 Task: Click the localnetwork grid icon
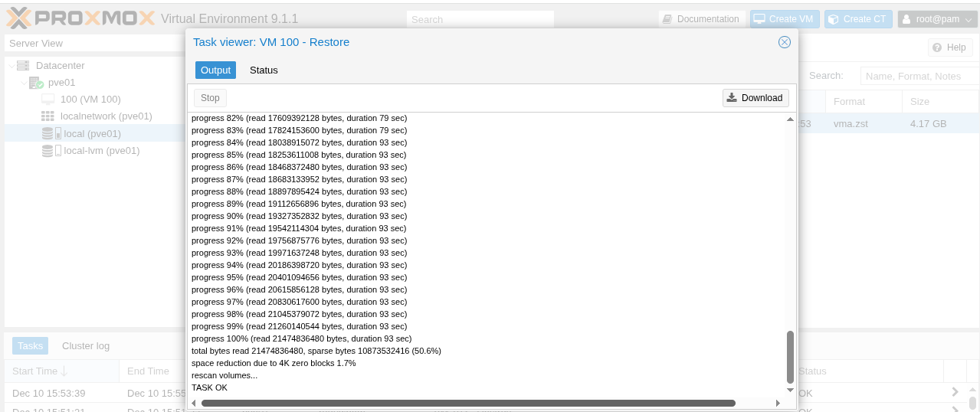48,116
